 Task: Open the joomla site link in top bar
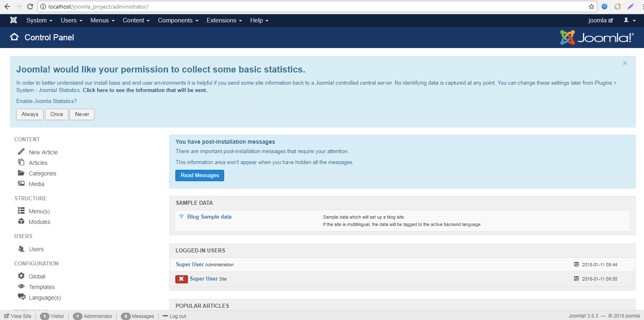coord(600,20)
